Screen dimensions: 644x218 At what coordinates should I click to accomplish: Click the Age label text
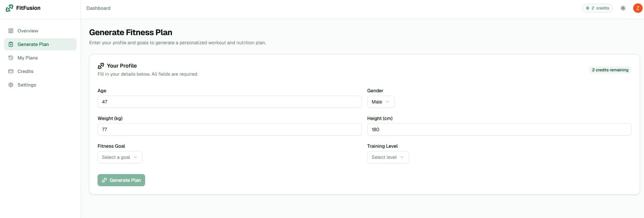(x=102, y=91)
